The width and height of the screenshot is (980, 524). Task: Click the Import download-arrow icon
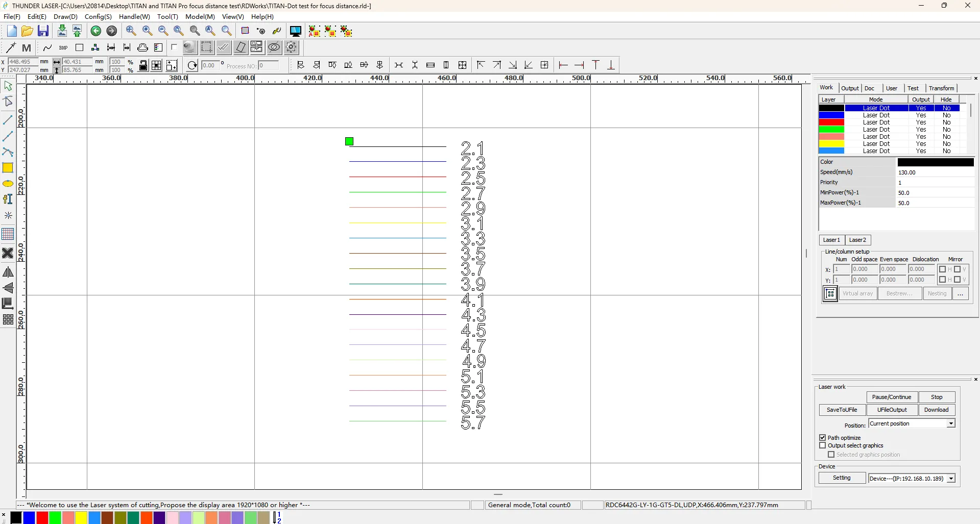tap(62, 31)
